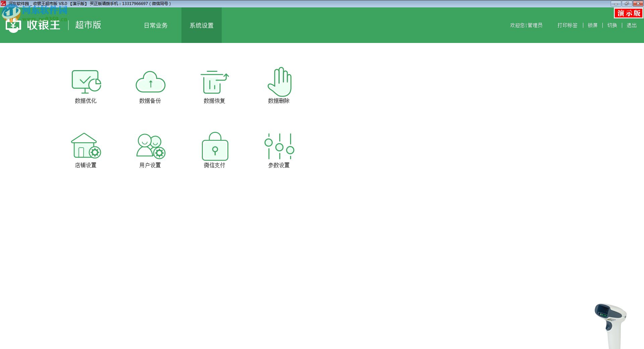Click the 欢迎您!管理员 welcome text
644x349 pixels.
click(526, 26)
